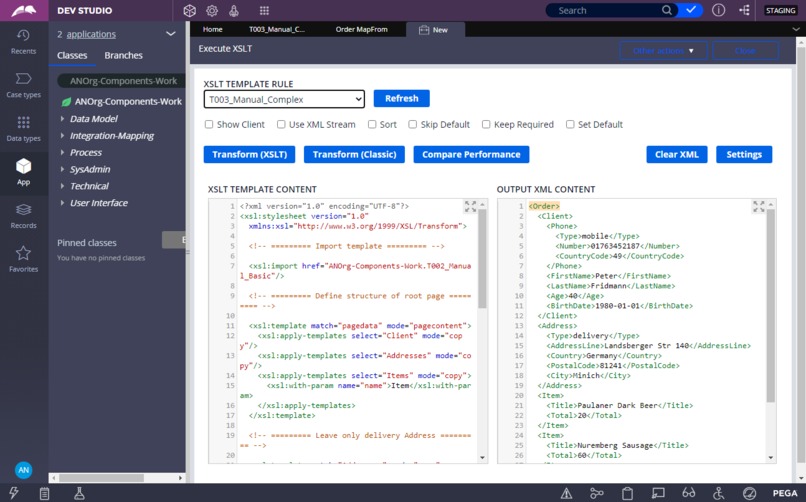Image resolution: width=806 pixels, height=502 pixels.
Task: Open the flask test icon in footer
Action: tap(79, 493)
